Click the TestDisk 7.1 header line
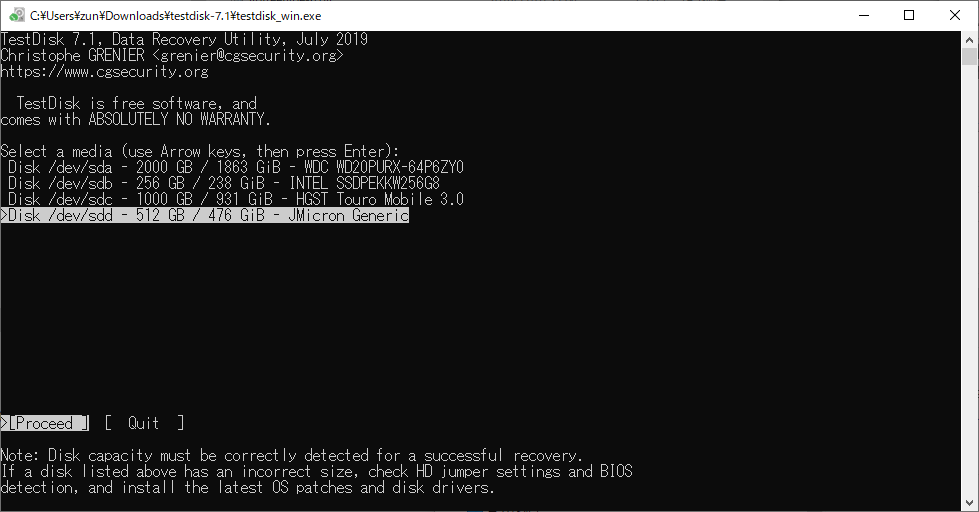979x512 pixels. pyautogui.click(x=184, y=39)
